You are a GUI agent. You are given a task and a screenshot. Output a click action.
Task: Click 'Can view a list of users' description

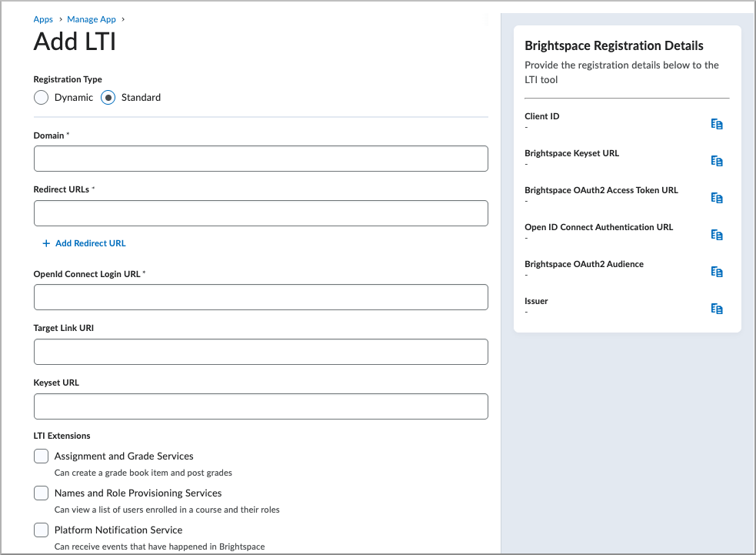pyautogui.click(x=167, y=510)
